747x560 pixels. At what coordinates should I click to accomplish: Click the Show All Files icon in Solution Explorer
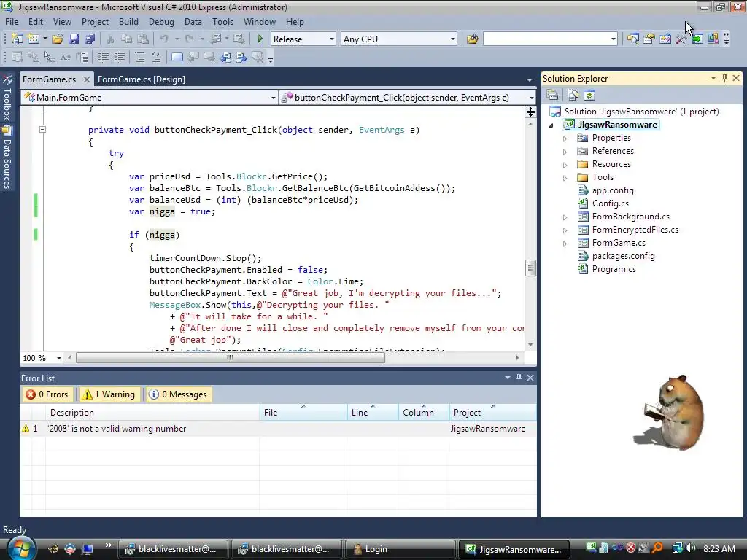click(573, 96)
